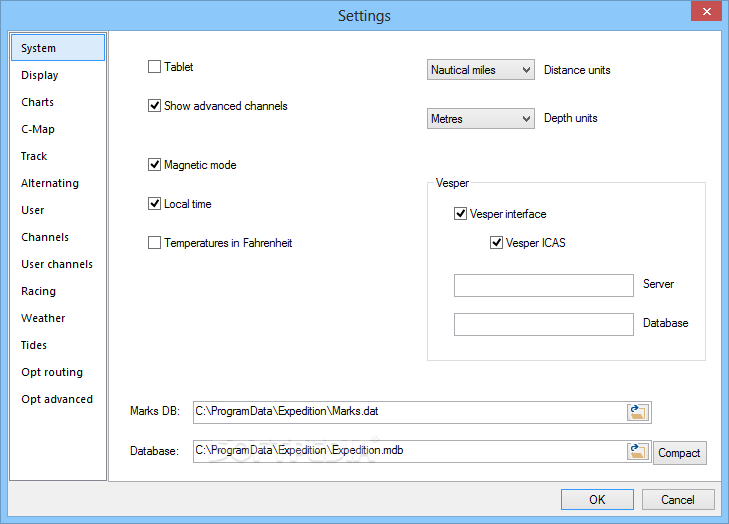Screen dimensions: 729x524
Task: Enable Temperatures in Fahrenheit
Action: coord(154,243)
